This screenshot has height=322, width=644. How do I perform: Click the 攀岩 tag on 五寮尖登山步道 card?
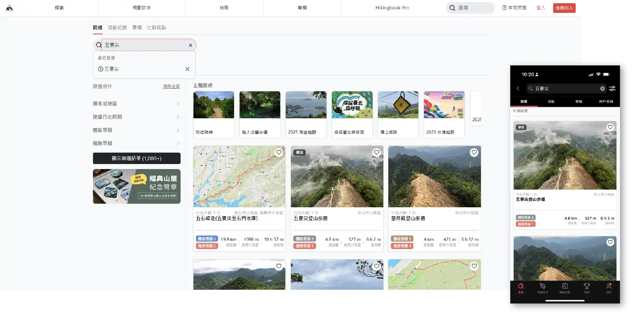[x=300, y=153]
